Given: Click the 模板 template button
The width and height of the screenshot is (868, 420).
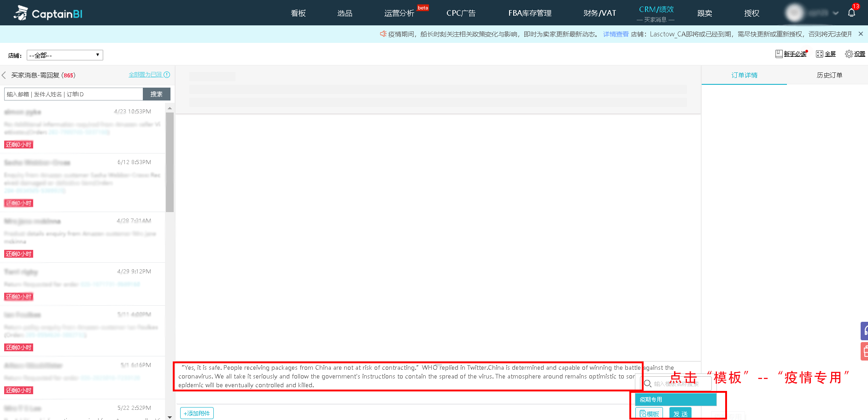Looking at the screenshot, I should (x=649, y=414).
